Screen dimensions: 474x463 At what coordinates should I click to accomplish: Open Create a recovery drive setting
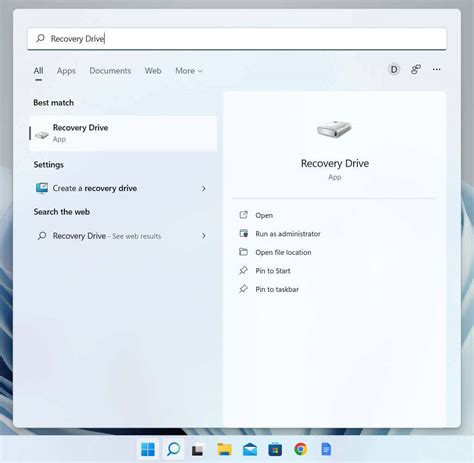[122, 188]
